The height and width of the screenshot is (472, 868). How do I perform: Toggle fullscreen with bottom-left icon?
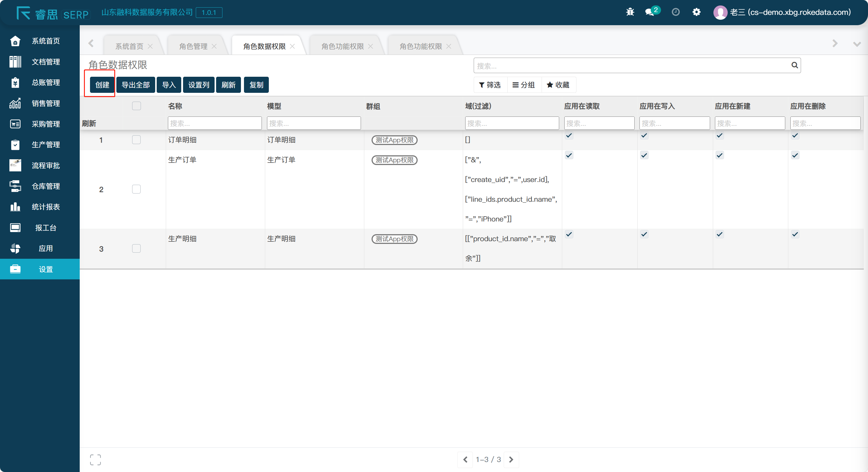[x=95, y=460]
